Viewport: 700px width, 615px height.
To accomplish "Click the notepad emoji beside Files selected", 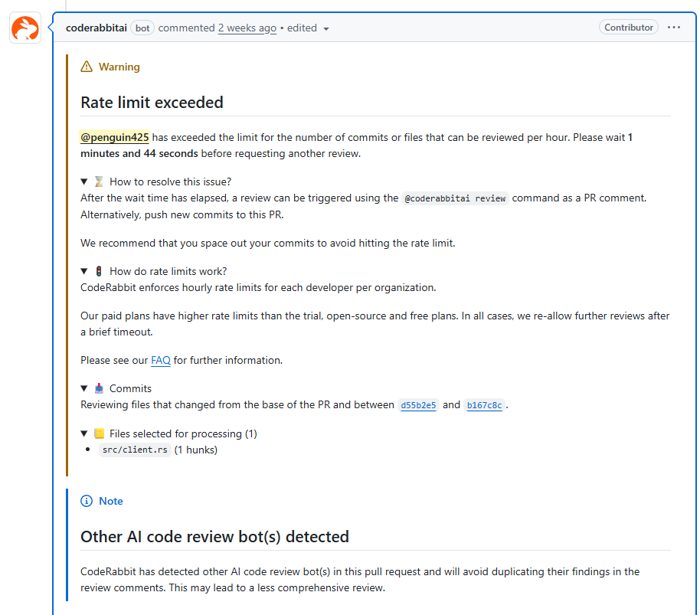I will 99,433.
